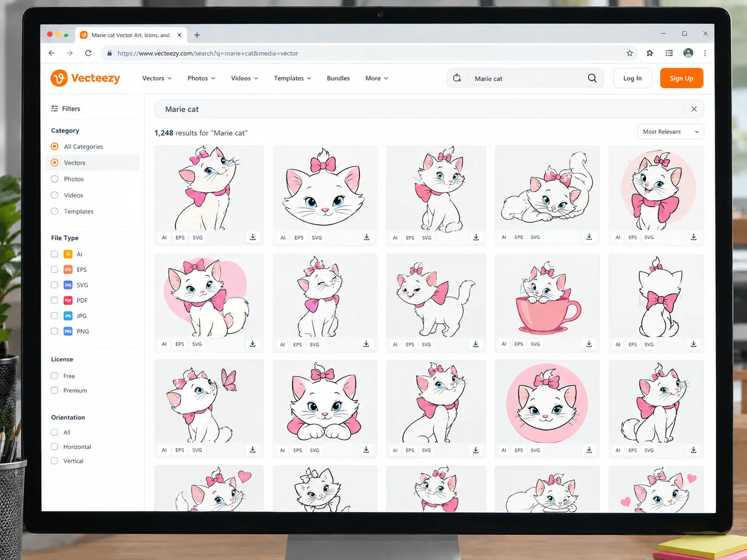Open image search icon left of 'Marie cat'
The height and width of the screenshot is (560, 747).
[457, 78]
